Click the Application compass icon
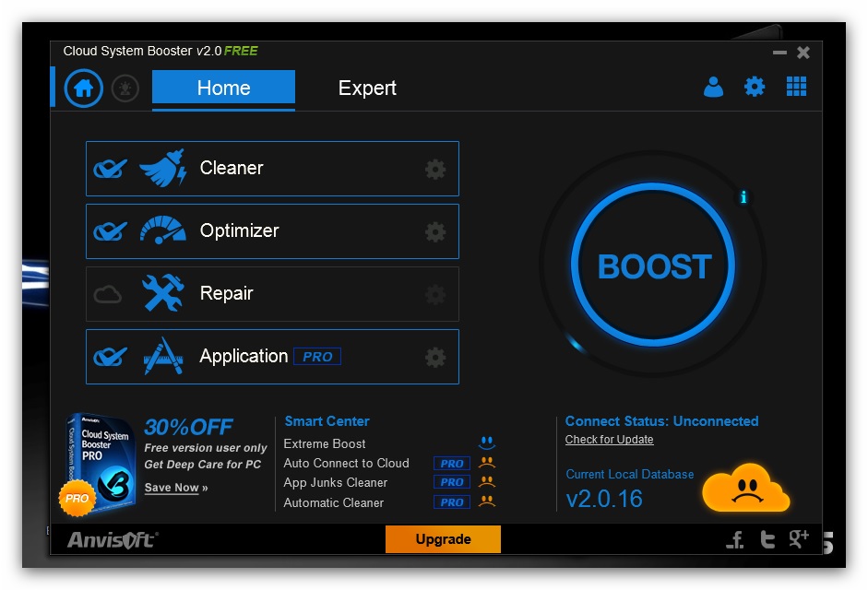 pyautogui.click(x=162, y=356)
